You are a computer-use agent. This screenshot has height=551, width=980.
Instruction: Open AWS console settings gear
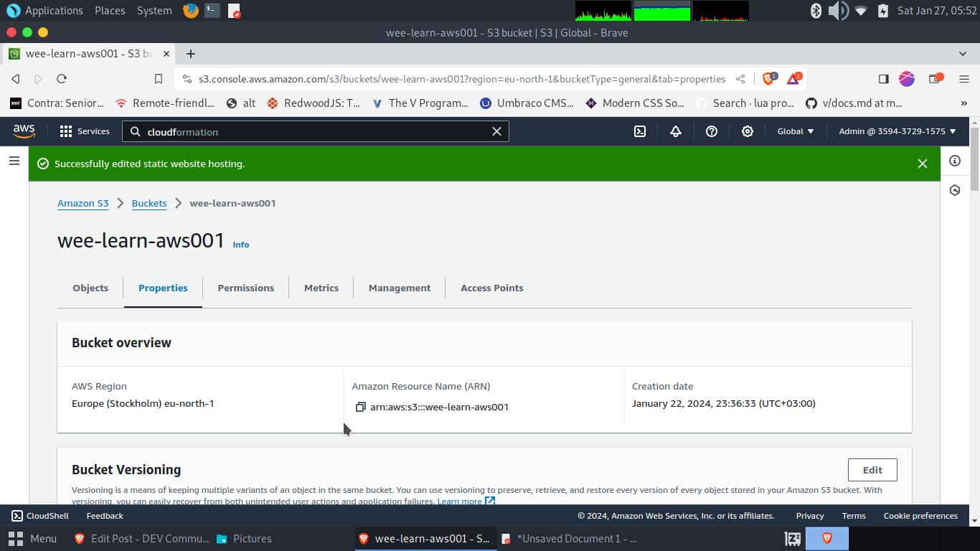point(748,131)
